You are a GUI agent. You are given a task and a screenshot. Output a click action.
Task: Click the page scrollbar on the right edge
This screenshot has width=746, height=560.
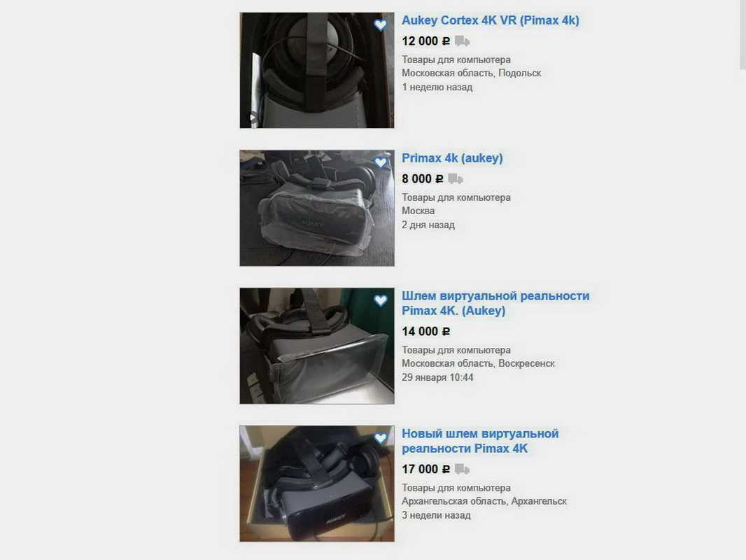coord(743,34)
